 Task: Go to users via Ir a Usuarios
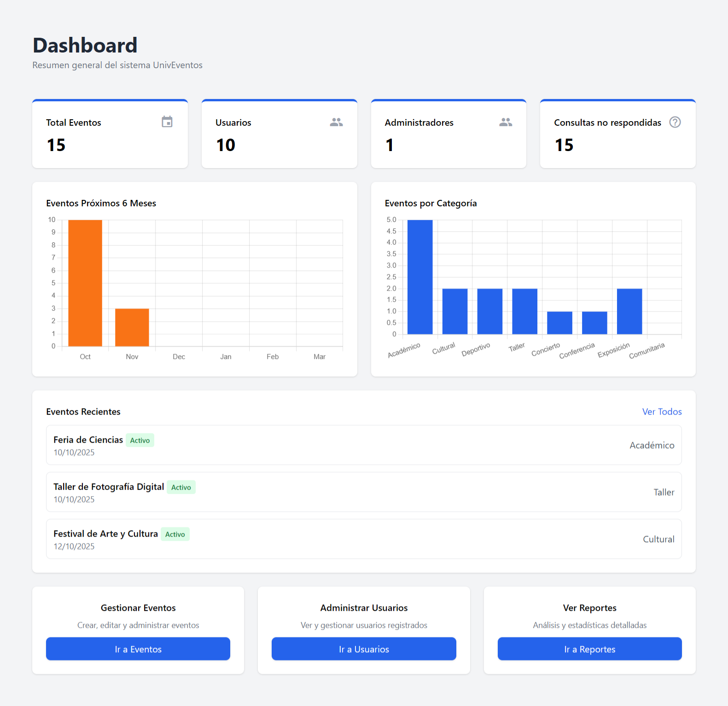coord(364,649)
